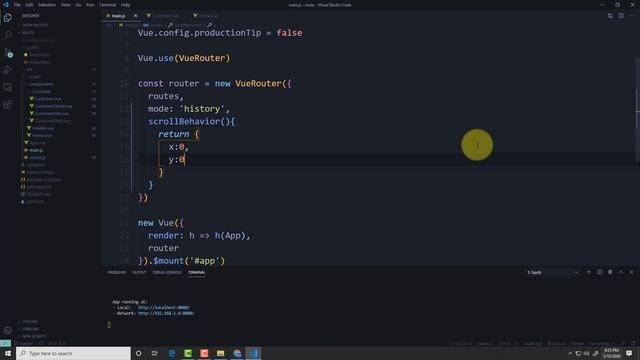Open File Explorer from taskbar
Viewport: 640px width, 360px height.
point(221,353)
